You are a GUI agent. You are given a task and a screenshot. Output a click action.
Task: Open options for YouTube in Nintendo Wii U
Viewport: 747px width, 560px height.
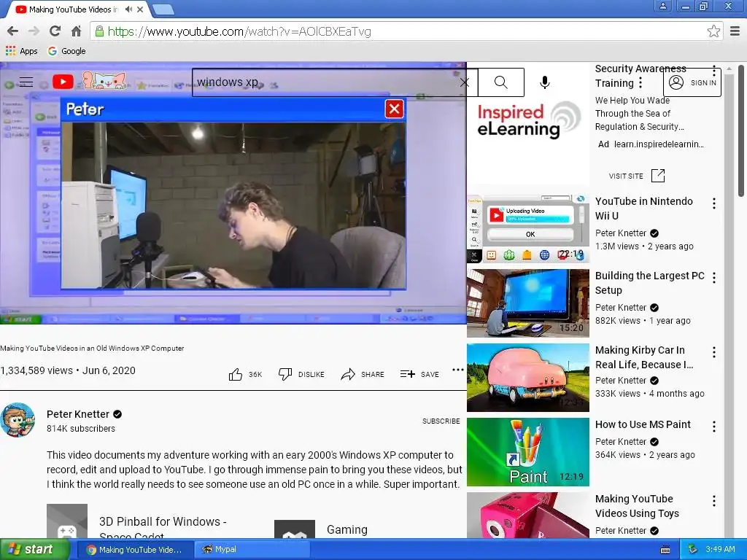[714, 204]
